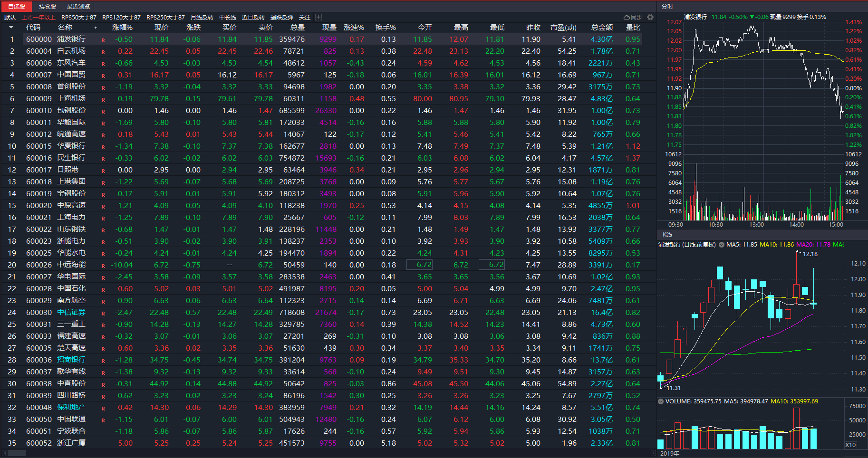Click the 11.31 low marker on K-line
The width and height of the screenshot is (868, 458).
[674, 388]
